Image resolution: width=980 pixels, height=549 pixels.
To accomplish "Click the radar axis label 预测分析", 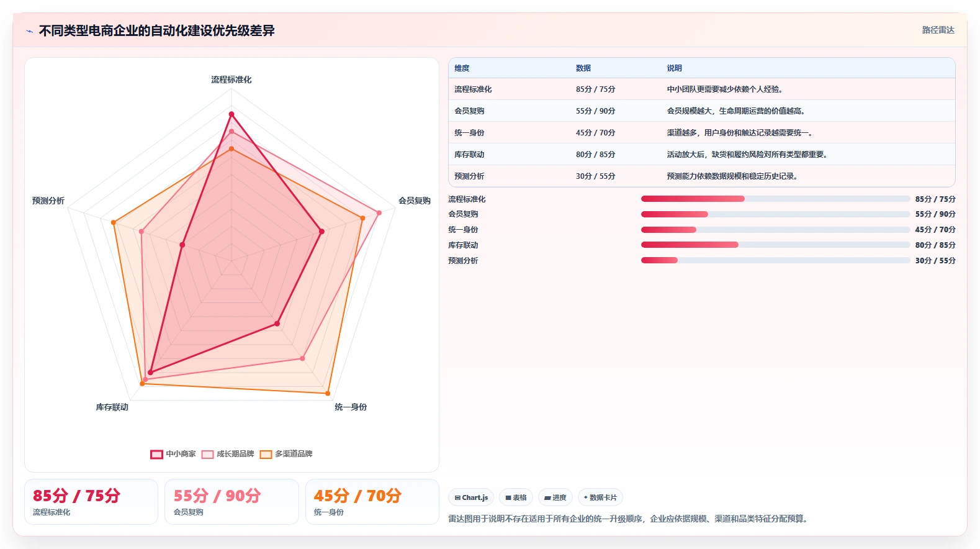I will coord(48,201).
